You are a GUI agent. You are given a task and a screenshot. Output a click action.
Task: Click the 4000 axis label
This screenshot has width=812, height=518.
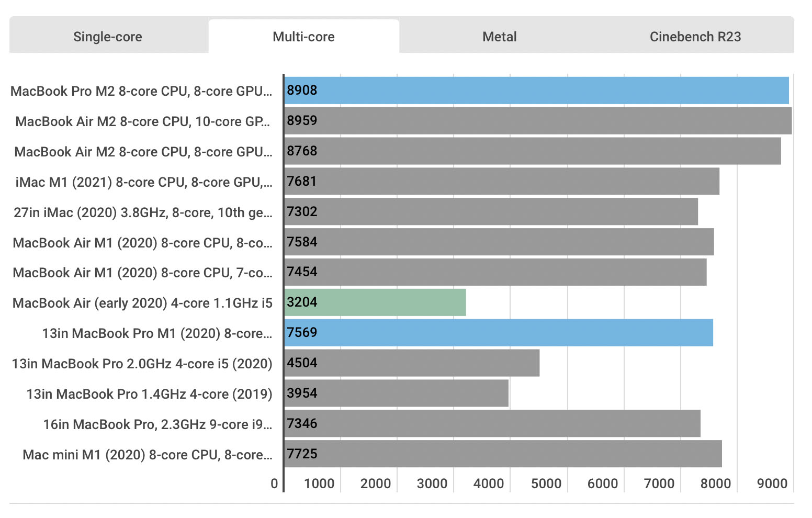click(x=489, y=483)
